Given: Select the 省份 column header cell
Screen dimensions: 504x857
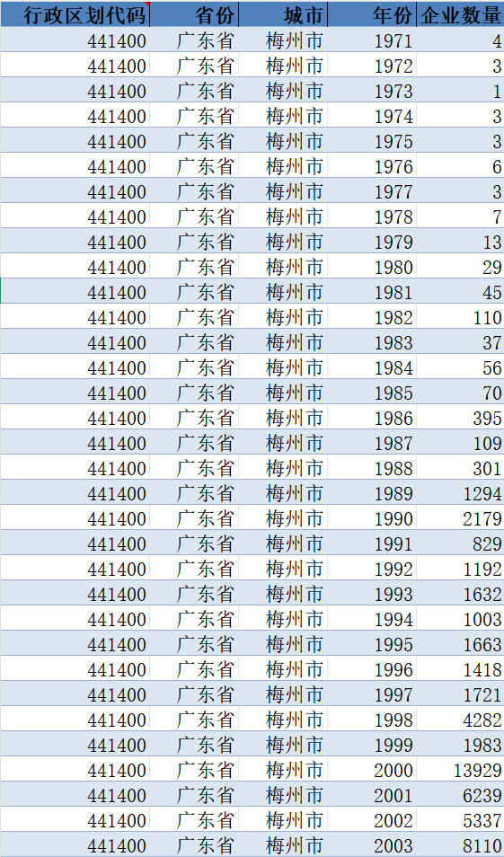Looking at the screenshot, I should point(194,14).
